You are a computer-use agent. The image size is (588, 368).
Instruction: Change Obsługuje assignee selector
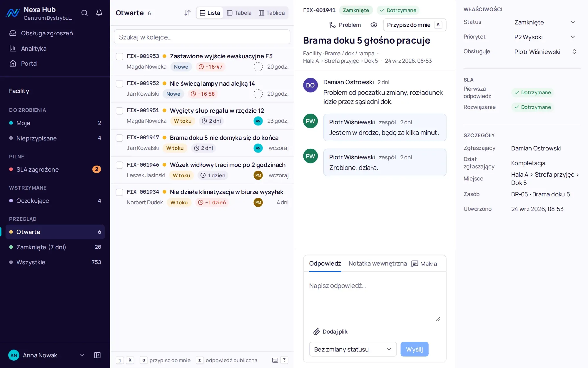point(545,52)
